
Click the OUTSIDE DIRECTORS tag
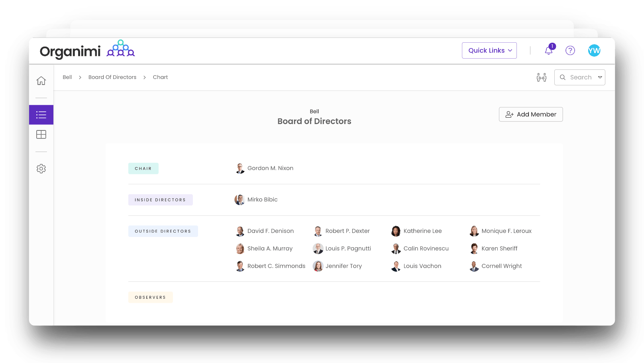click(163, 231)
